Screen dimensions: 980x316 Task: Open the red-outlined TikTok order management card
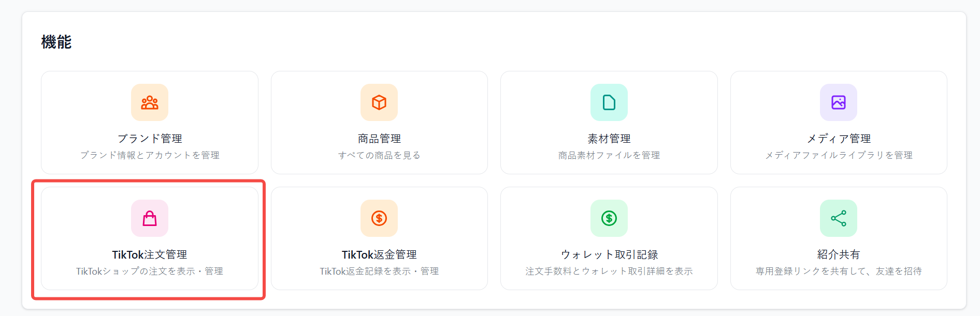149,239
